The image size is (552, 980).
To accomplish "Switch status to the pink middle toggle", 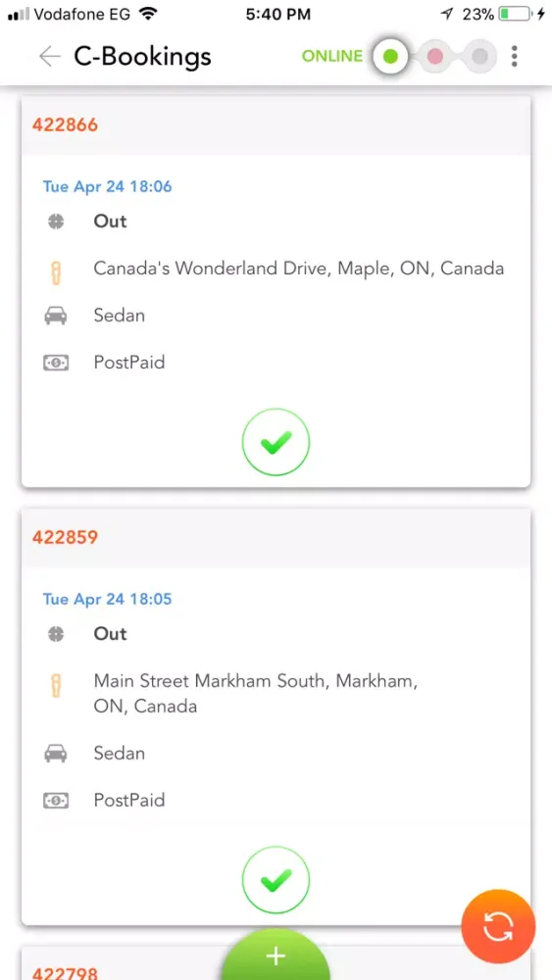I will click(x=435, y=57).
